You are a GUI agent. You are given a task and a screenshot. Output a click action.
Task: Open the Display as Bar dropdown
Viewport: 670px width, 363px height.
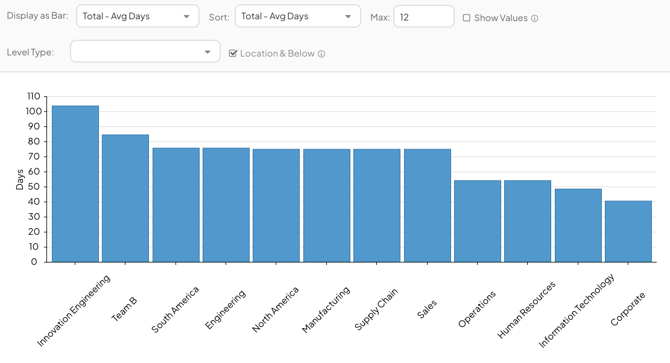point(138,16)
